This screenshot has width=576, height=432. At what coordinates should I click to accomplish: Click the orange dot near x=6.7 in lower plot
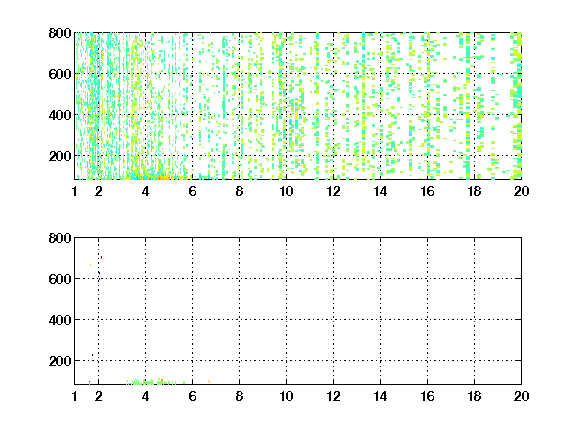(209, 382)
